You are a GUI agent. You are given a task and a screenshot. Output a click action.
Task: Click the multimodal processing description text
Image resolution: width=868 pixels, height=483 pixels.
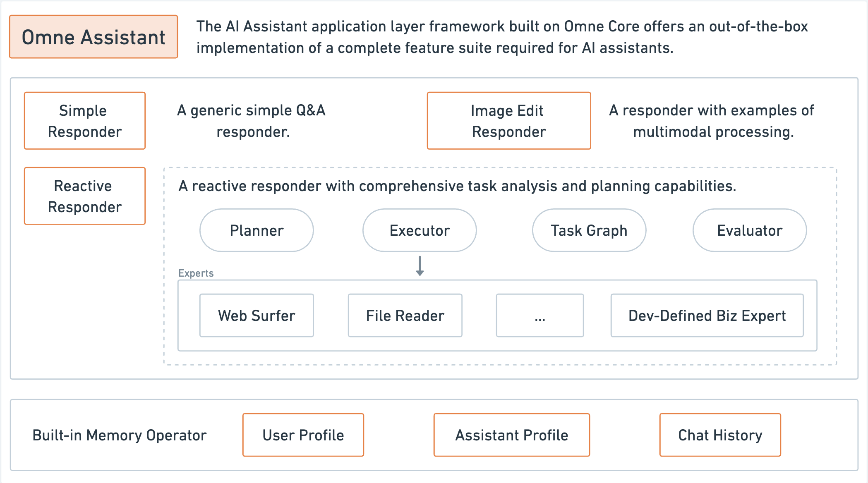[x=712, y=121]
